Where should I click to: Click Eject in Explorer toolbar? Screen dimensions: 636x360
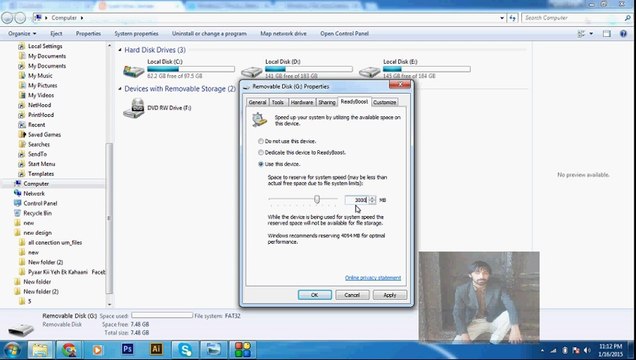point(56,34)
